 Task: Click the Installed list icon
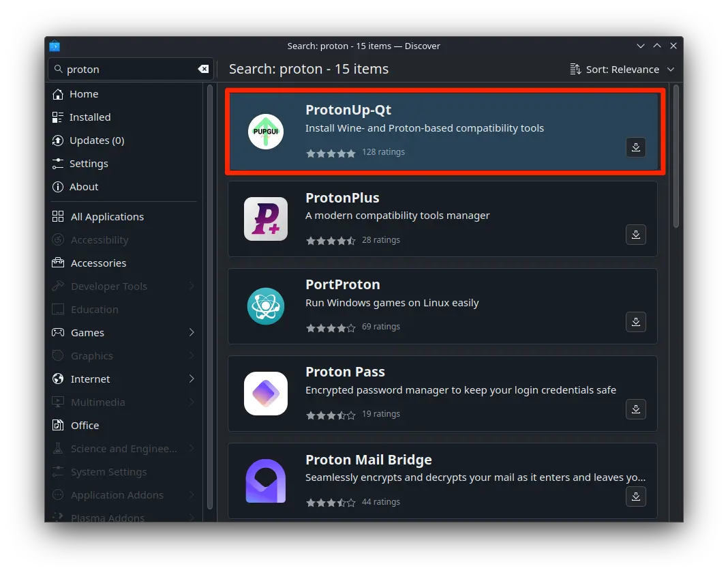[58, 117]
